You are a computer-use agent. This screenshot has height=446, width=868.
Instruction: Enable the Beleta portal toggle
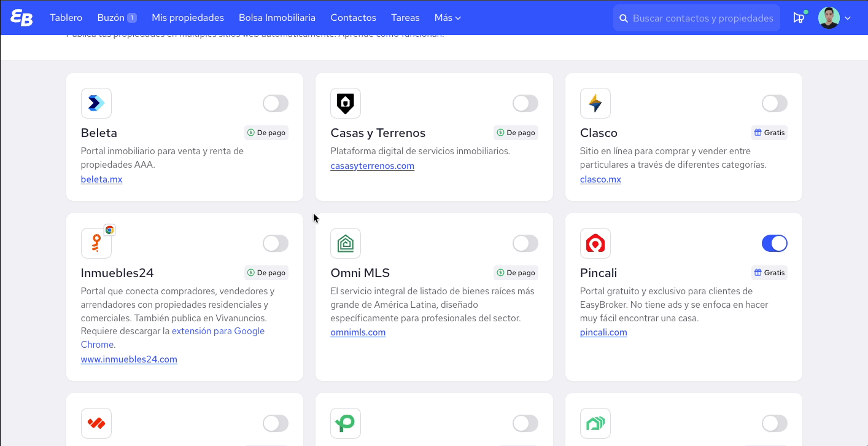tap(276, 103)
